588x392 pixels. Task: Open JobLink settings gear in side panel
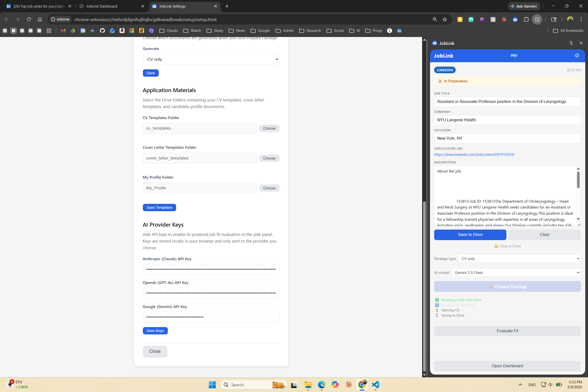pyautogui.click(x=577, y=56)
